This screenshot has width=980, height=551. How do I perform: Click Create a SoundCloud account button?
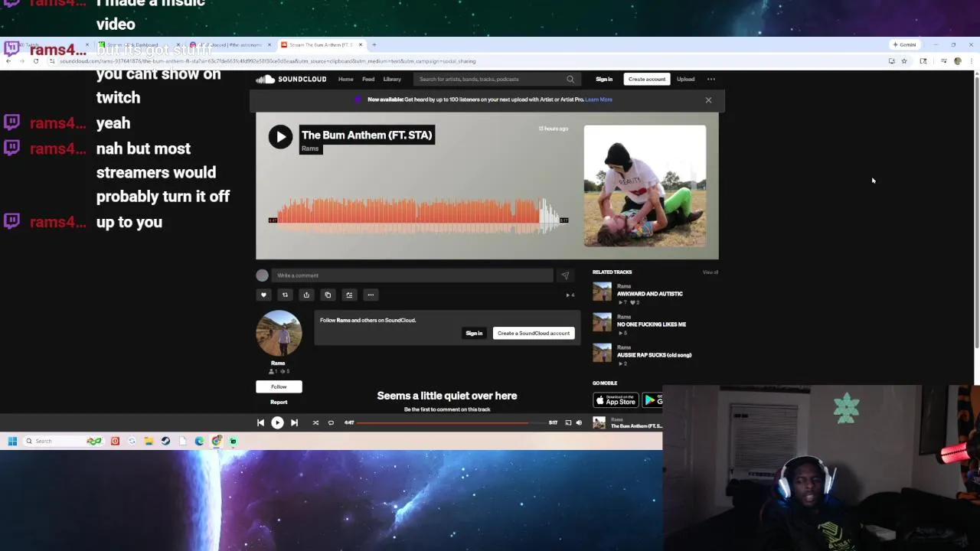(x=534, y=333)
